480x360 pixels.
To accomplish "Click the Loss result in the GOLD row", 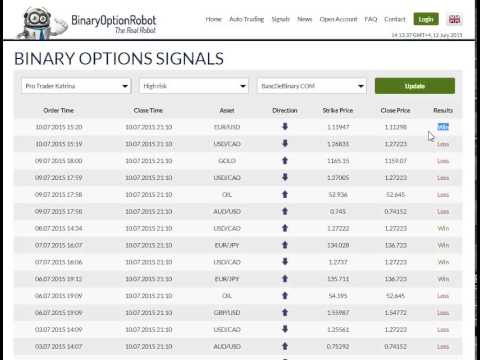I will pos(443,161).
